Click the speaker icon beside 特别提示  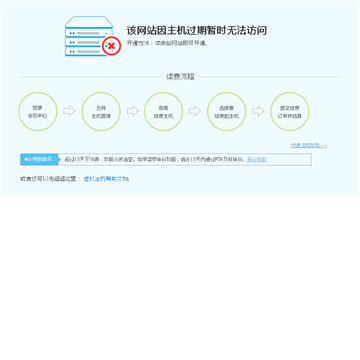[x=27, y=160]
